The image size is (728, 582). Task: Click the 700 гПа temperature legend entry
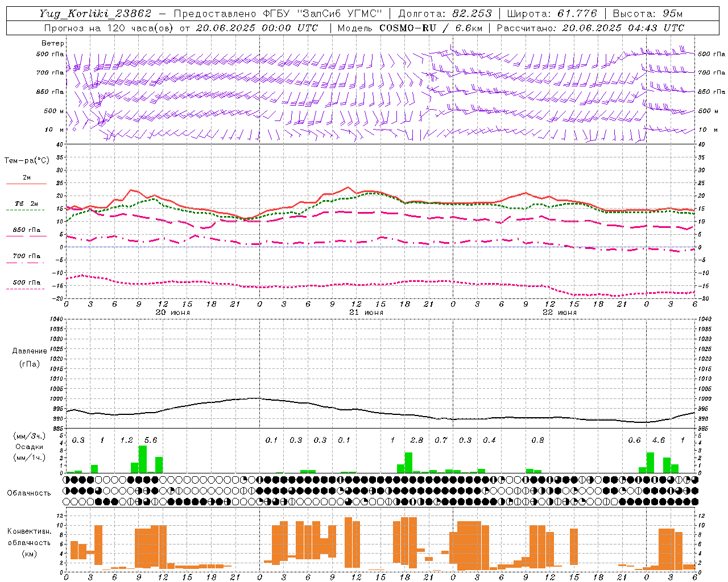(x=27, y=256)
